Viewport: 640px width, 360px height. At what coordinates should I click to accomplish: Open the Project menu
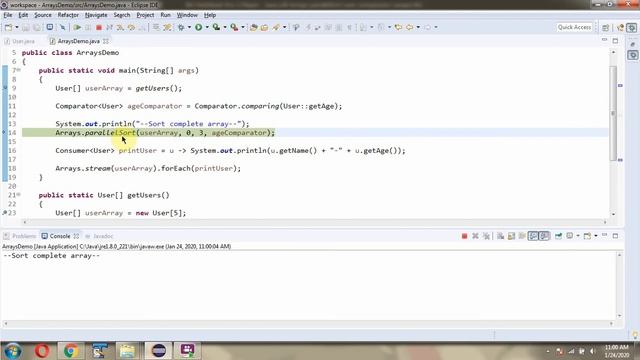point(145,15)
